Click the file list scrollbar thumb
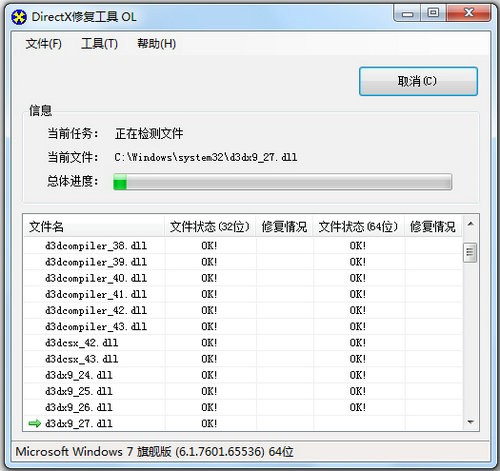The width and height of the screenshot is (500, 471). (x=470, y=252)
